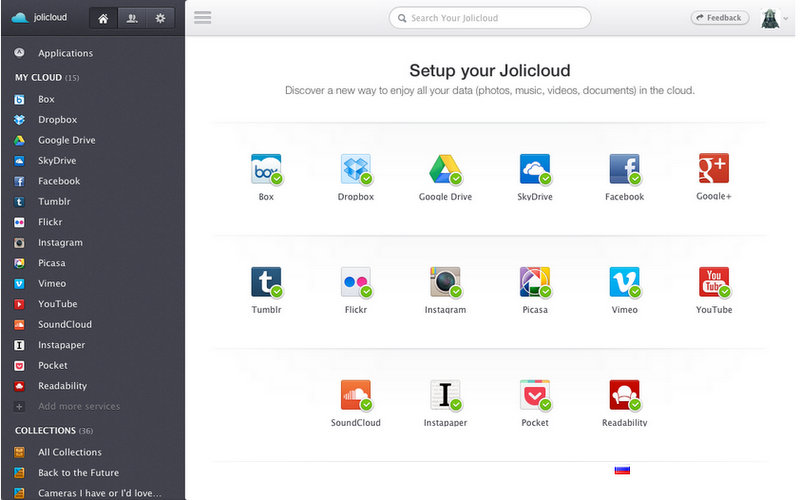The image size is (800, 500).
Task: Click the MY CLOUD section header
Action: coord(47,78)
